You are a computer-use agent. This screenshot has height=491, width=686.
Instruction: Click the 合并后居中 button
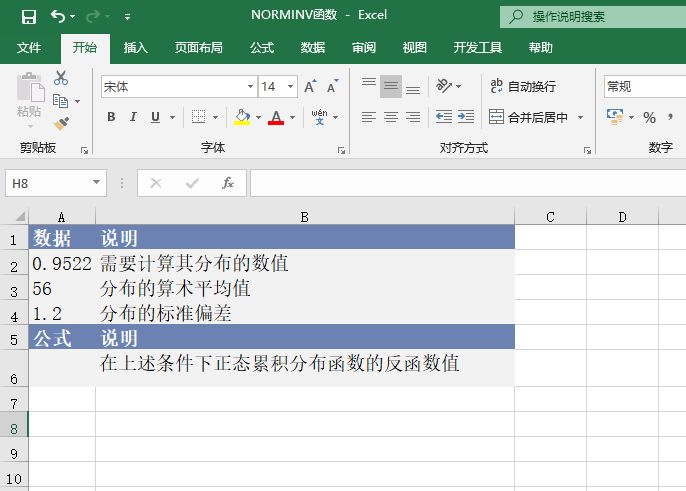point(528,117)
